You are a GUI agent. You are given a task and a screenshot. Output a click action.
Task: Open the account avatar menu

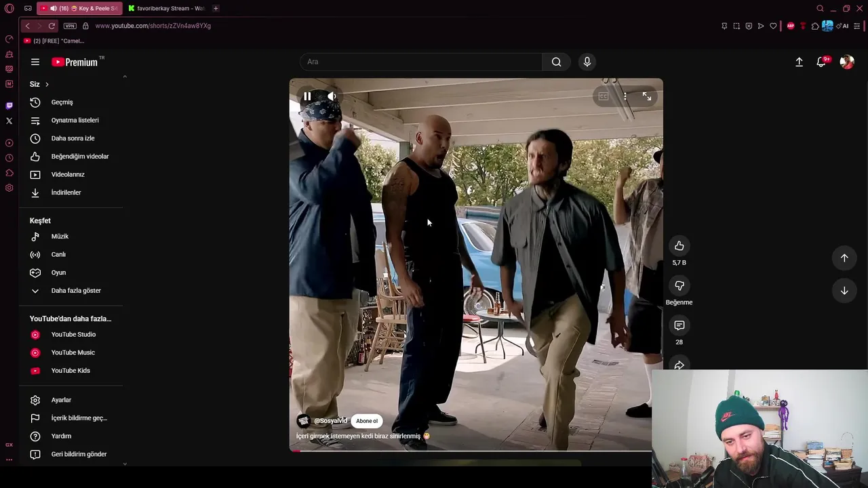click(846, 62)
